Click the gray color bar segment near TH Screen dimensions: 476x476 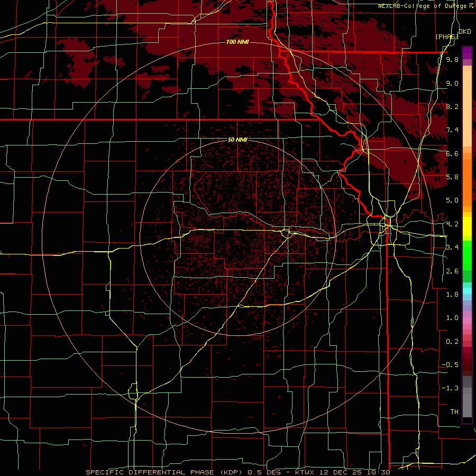point(467,406)
